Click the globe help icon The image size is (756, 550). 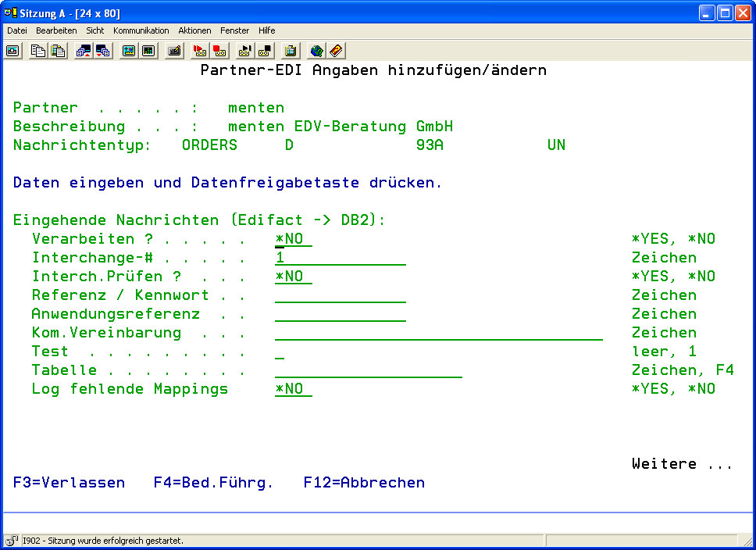[316, 51]
